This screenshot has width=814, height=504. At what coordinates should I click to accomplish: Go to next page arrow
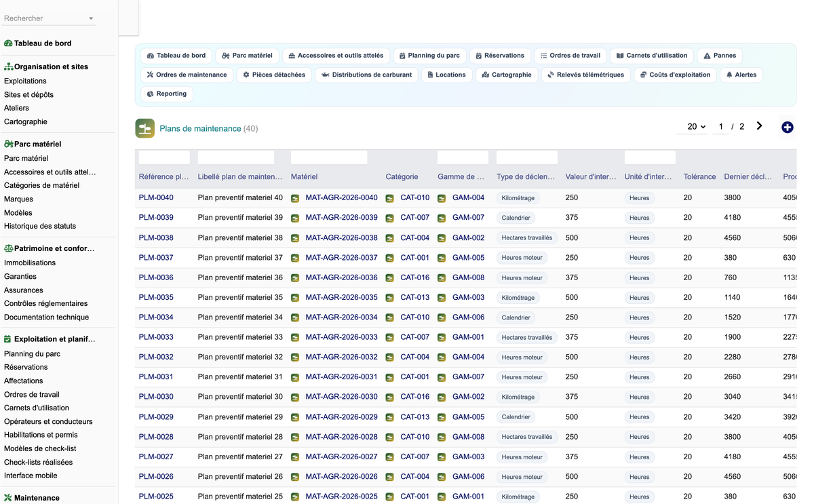click(x=759, y=126)
